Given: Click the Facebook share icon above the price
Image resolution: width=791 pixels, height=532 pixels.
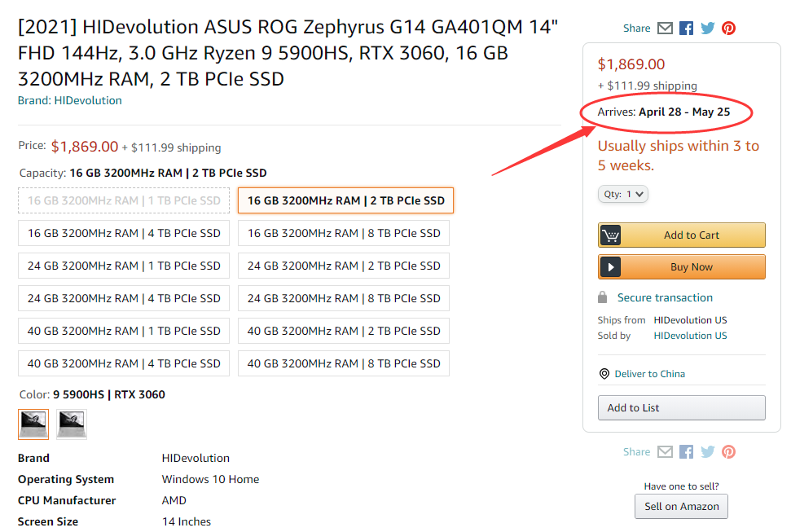Looking at the screenshot, I should point(686,29).
